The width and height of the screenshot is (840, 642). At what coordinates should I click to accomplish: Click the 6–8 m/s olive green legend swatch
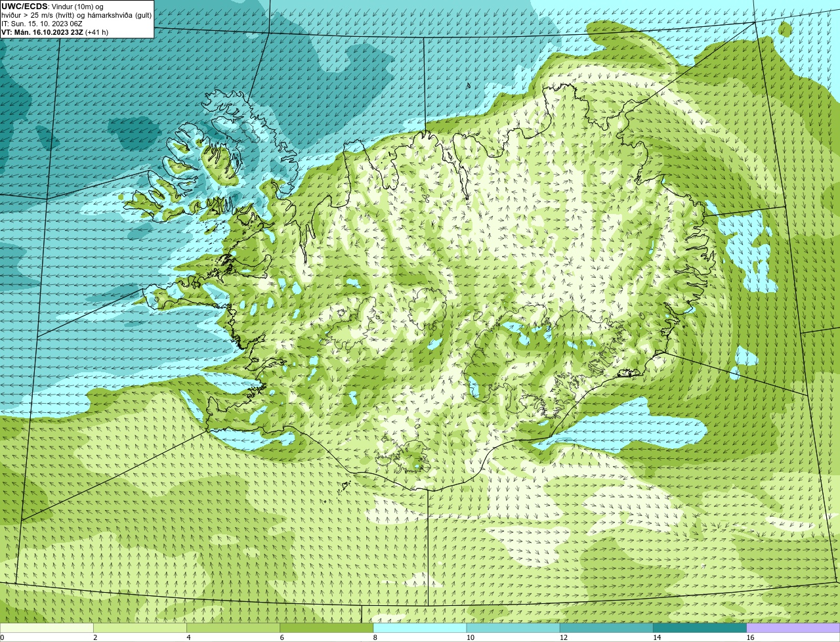pos(327,628)
